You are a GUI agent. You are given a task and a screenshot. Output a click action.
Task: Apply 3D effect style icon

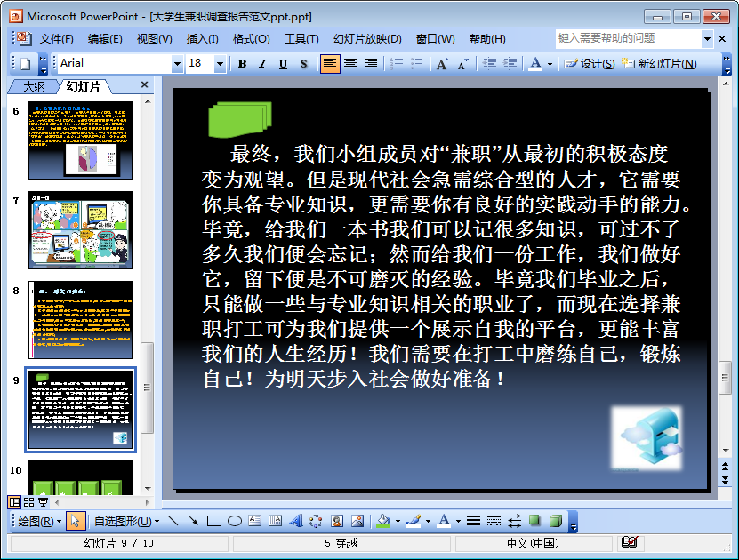555,521
